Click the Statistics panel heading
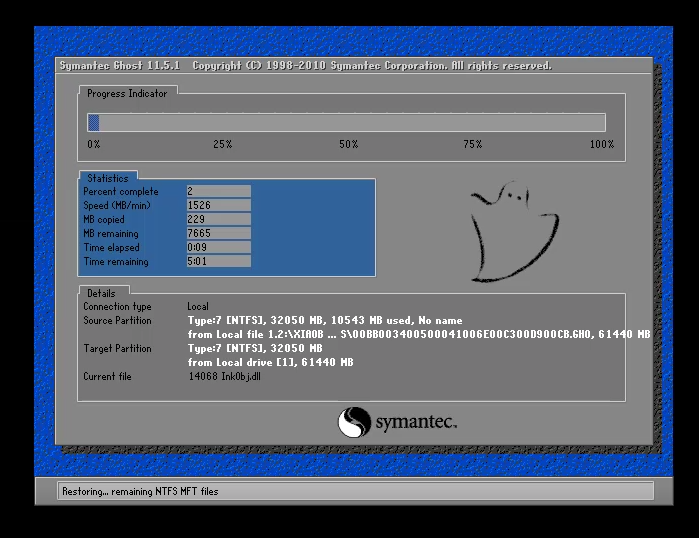The width and height of the screenshot is (699, 538). pyautogui.click(x=108, y=178)
